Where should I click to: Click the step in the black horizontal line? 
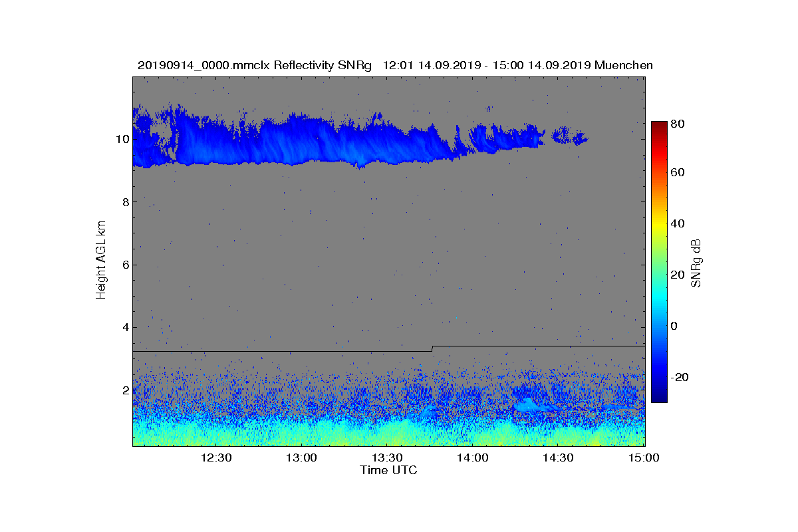432,348
